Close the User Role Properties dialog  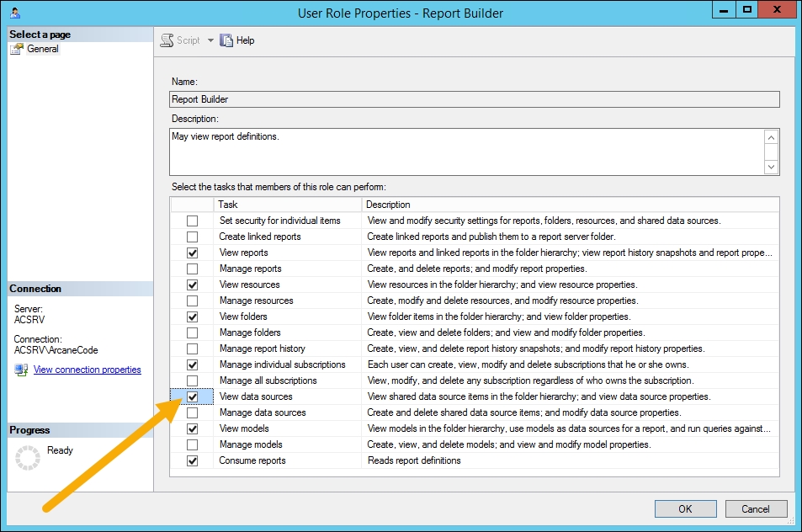click(777, 10)
